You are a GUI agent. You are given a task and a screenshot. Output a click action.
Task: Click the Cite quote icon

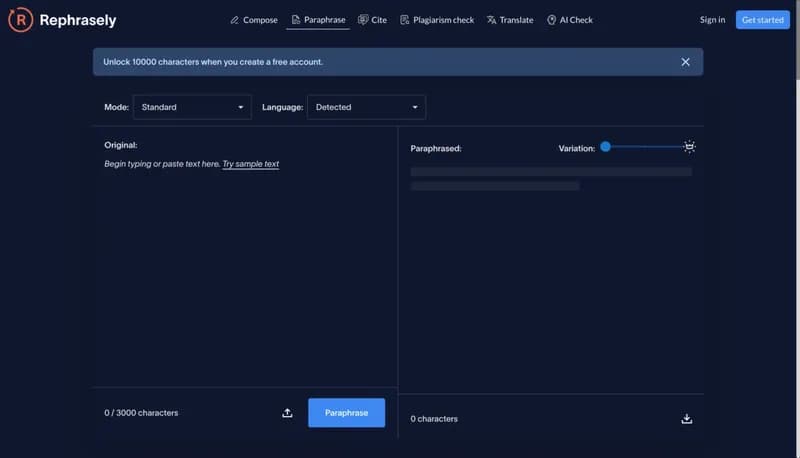[x=363, y=20]
